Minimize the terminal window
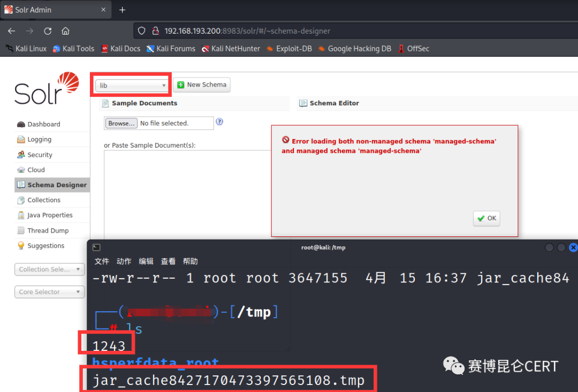 (549, 247)
